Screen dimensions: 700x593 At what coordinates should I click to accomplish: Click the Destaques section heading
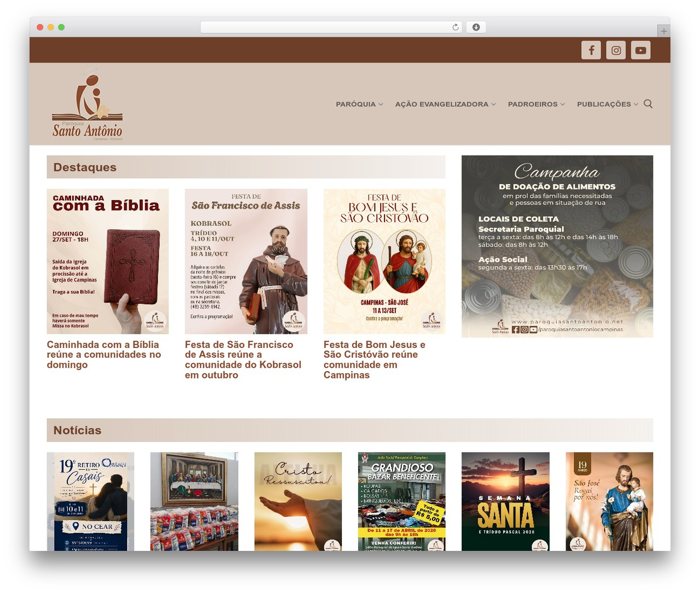(85, 167)
